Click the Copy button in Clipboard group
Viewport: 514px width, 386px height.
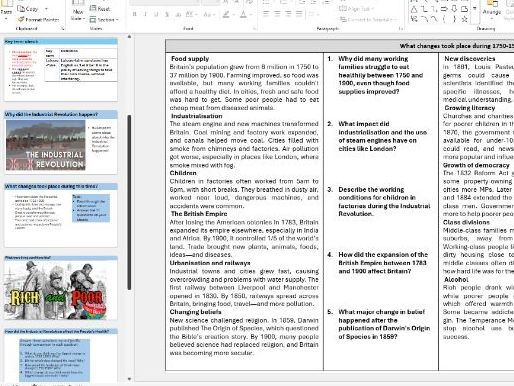[x=28, y=9]
